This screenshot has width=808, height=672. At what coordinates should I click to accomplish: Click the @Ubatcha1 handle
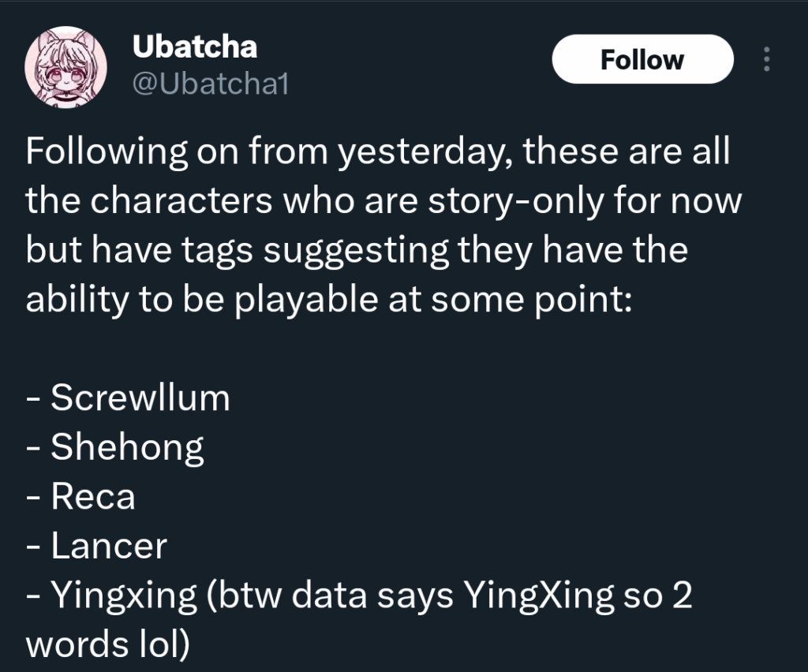coord(209,82)
